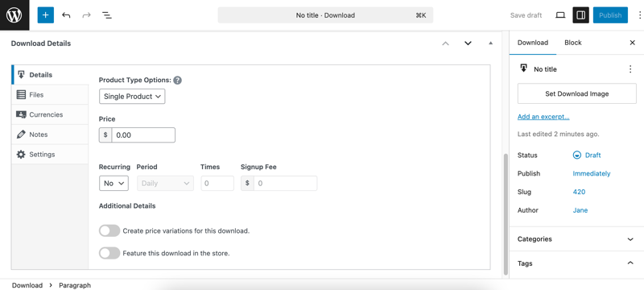Image resolution: width=644 pixels, height=290 pixels.
Task: Open the block inserter plus button
Action: click(46, 15)
